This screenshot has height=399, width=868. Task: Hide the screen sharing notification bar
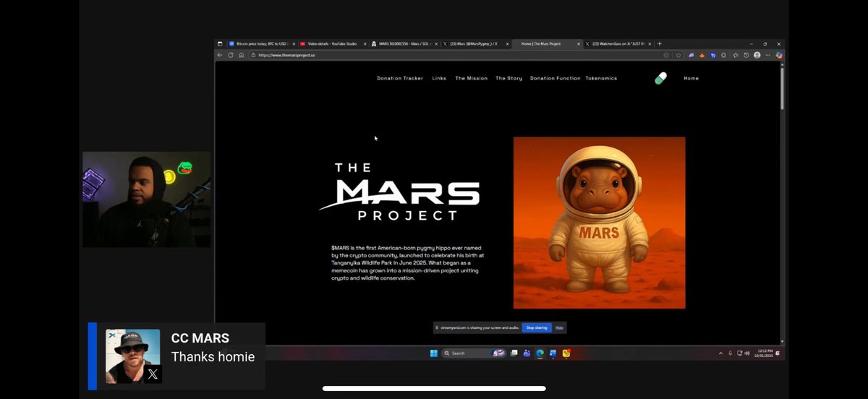tap(559, 327)
